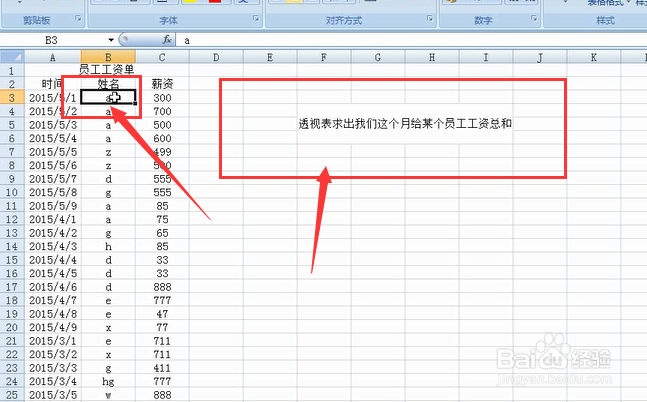
Task: Click salary cell 77
Action: tap(162, 327)
